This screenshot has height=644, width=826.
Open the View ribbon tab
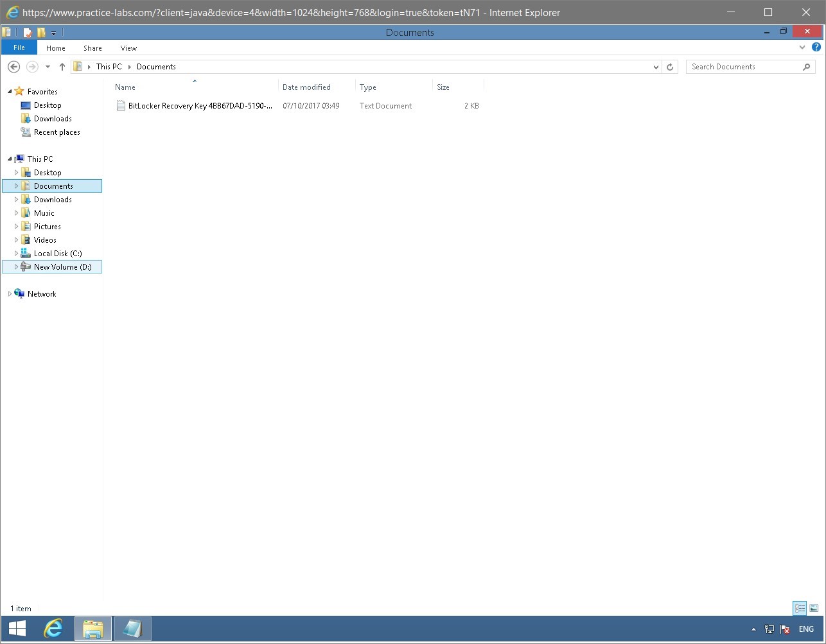(x=128, y=48)
